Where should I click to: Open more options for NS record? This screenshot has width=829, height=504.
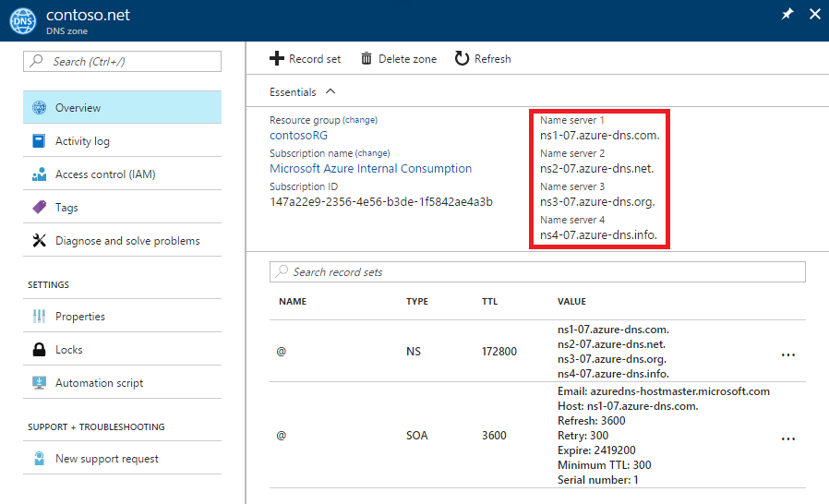coord(788,354)
